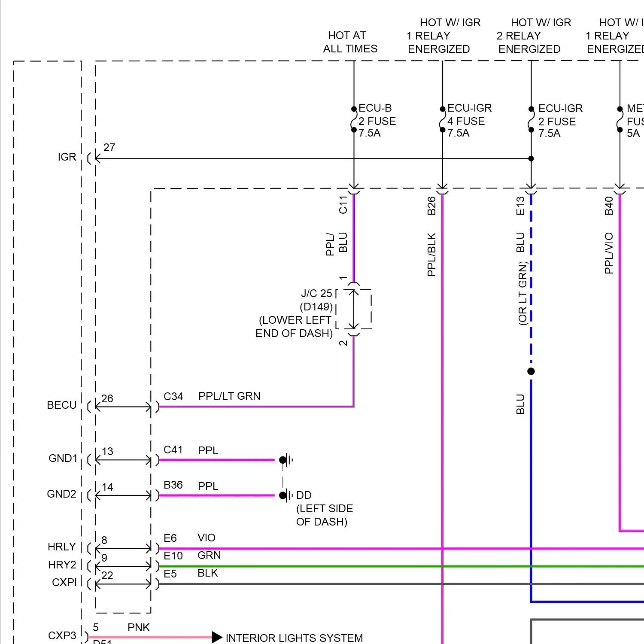644x644 pixels.
Task: Click the "BECU" terminal label
Action: coord(62,405)
